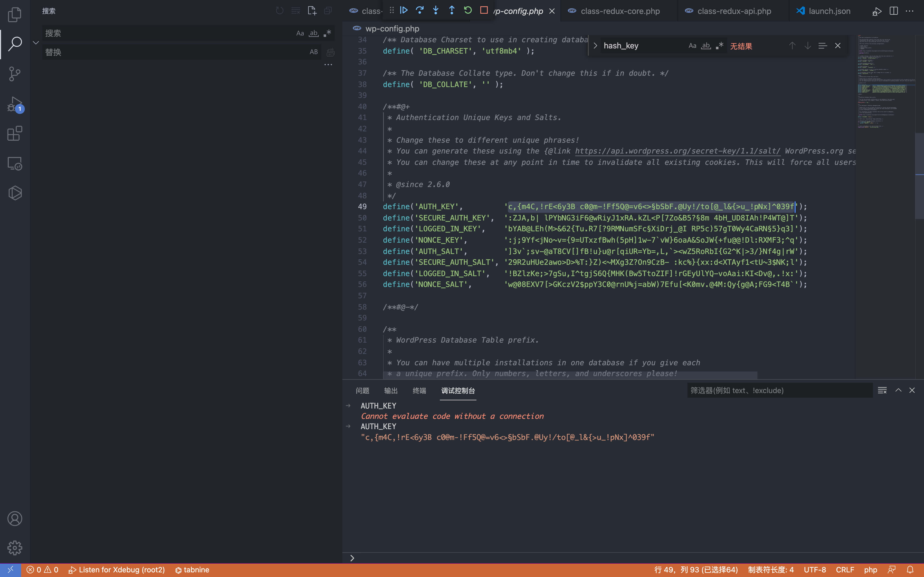
Task: Open the Explorer view in activity bar
Action: (14, 14)
